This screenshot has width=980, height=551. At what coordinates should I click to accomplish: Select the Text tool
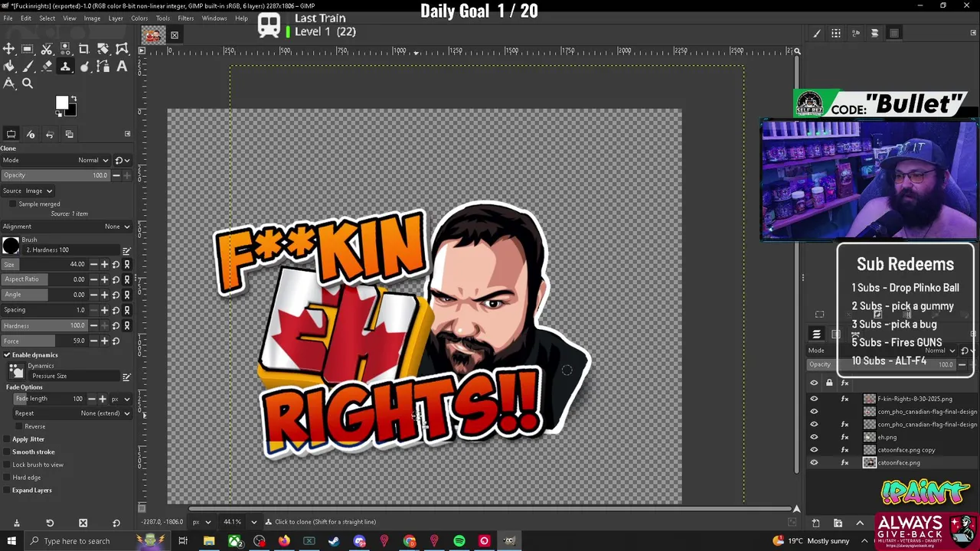[x=122, y=67]
